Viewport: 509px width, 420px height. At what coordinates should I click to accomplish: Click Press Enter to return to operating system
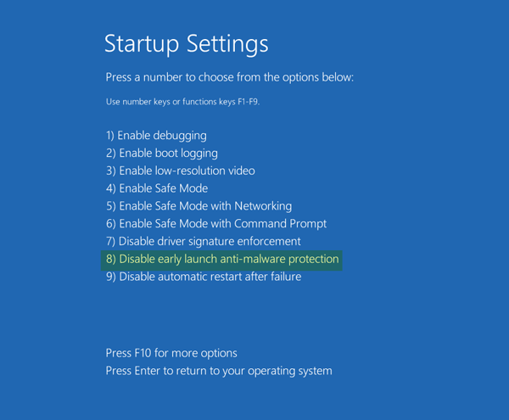tap(219, 371)
